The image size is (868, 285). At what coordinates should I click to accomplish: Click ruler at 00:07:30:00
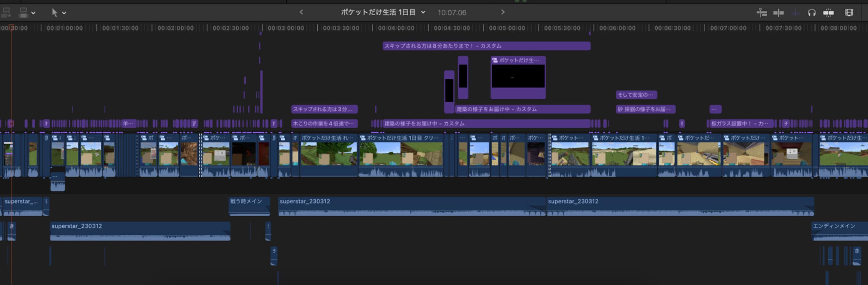tap(783, 28)
